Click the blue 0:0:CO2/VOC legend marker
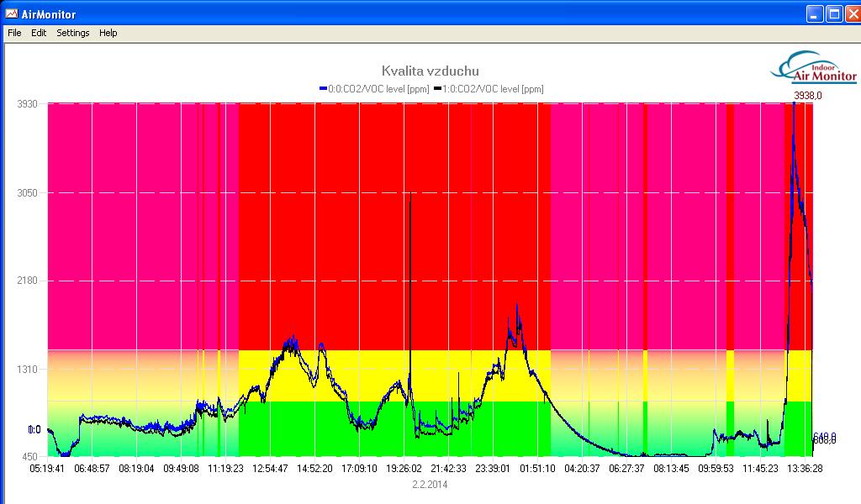861x504 pixels. (x=323, y=88)
